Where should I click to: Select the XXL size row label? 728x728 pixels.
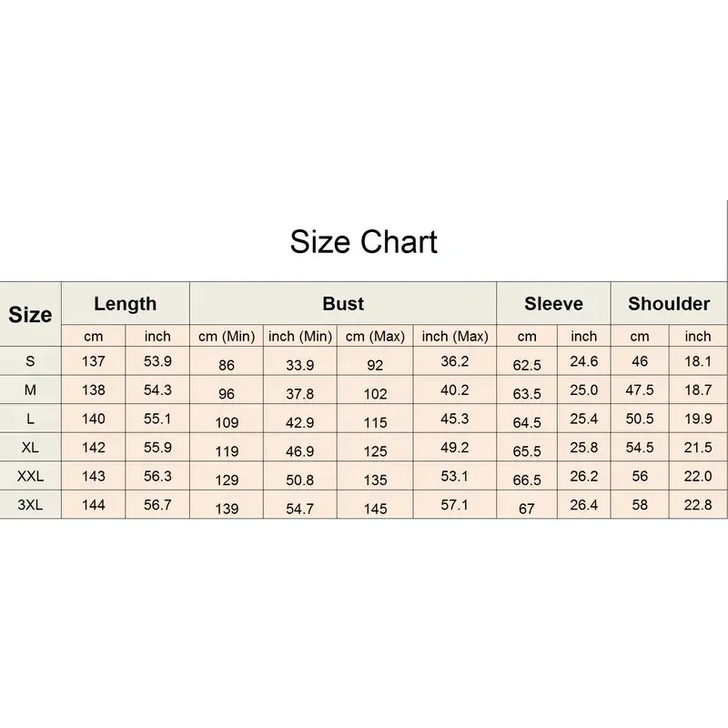click(x=30, y=476)
